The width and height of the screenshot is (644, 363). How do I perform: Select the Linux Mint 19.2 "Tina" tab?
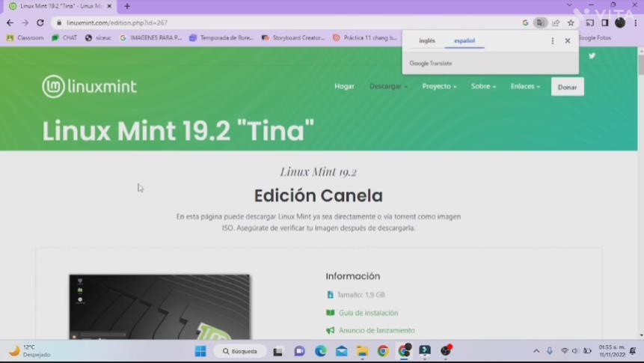click(61, 6)
